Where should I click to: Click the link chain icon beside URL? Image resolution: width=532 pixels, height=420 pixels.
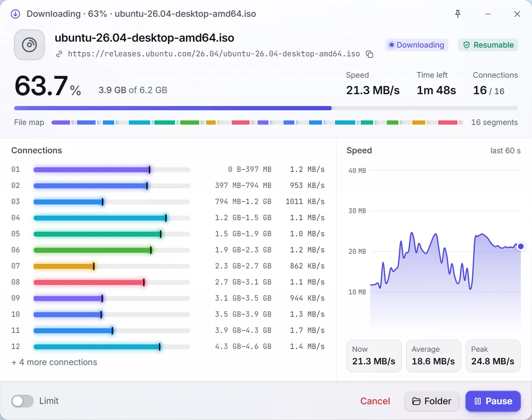(59, 54)
